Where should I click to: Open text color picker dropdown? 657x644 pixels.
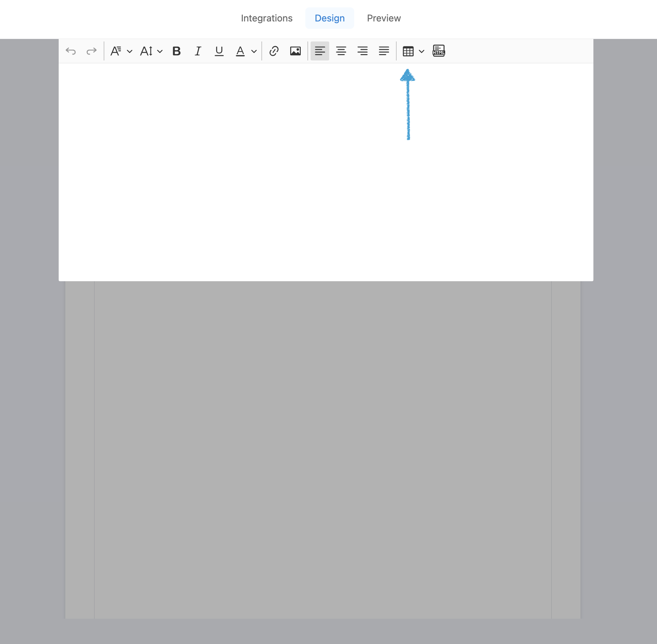[x=254, y=52]
